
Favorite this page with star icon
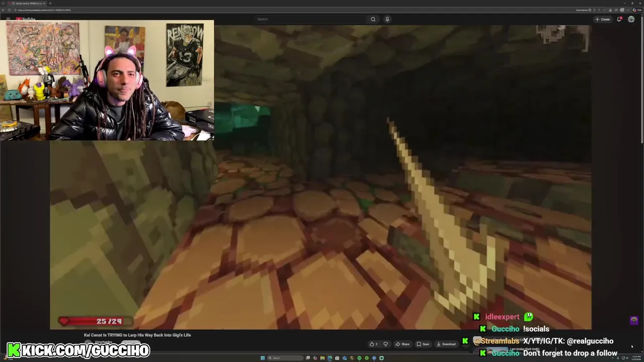[604, 10]
